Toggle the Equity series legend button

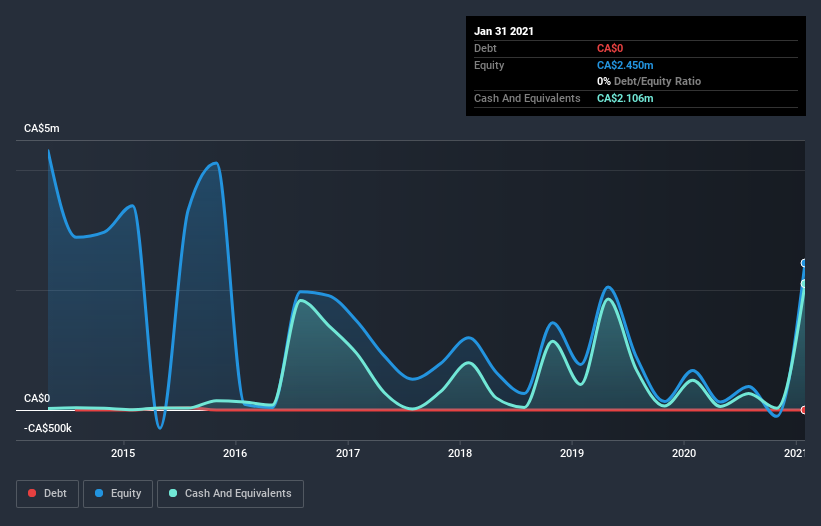click(x=118, y=494)
